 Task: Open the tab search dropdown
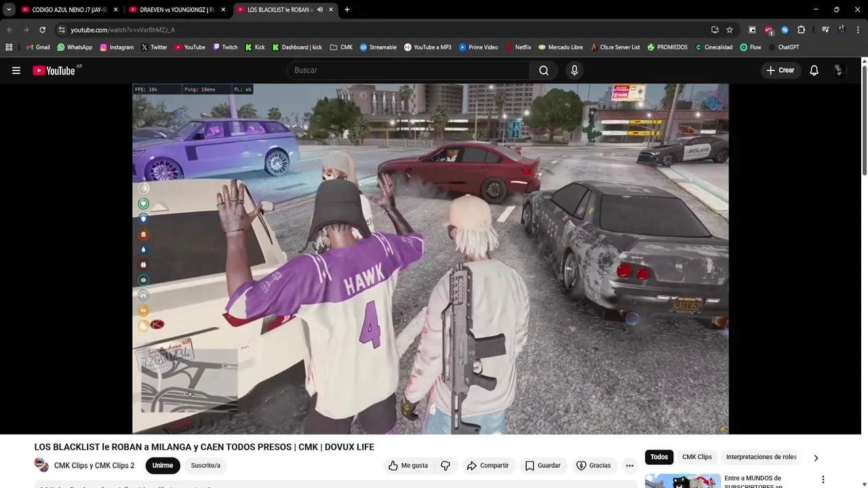point(9,9)
